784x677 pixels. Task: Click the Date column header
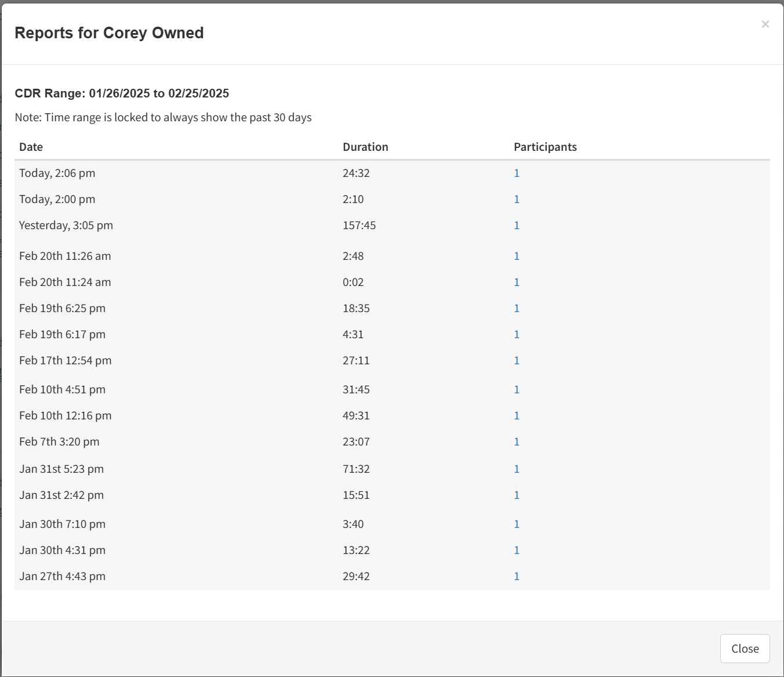click(x=31, y=147)
